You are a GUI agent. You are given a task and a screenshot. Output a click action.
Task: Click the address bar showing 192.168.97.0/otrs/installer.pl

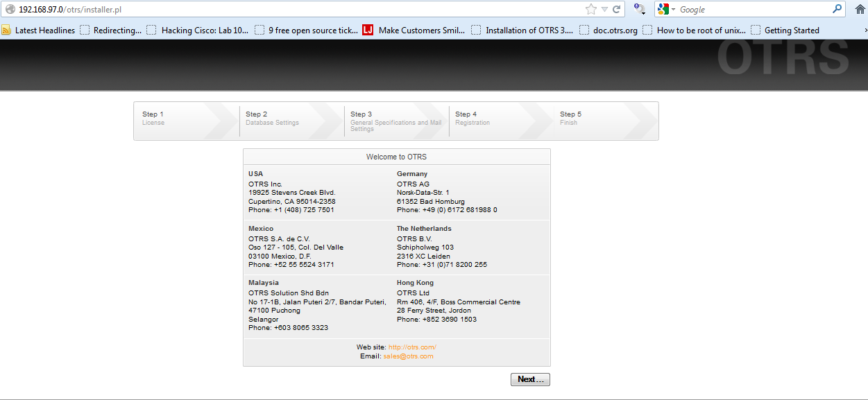coord(298,10)
